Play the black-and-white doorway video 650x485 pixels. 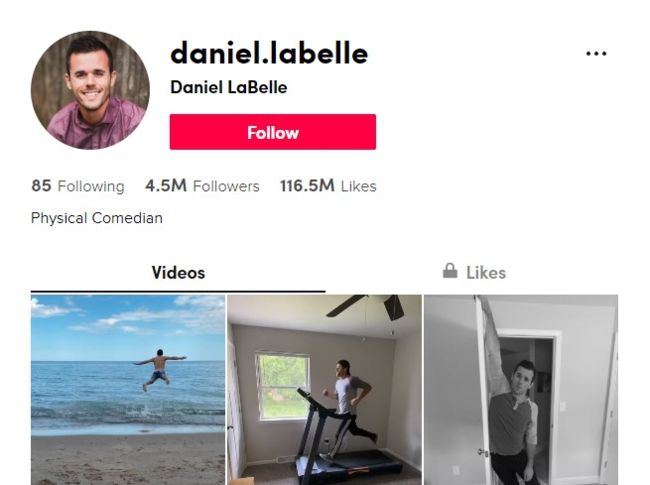coord(521,390)
